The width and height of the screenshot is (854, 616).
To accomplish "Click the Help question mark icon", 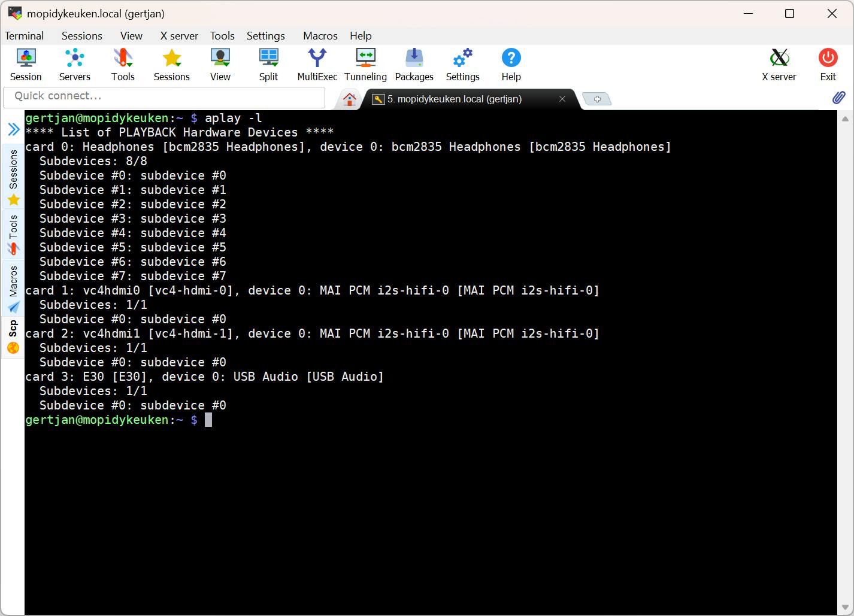I will click(511, 65).
